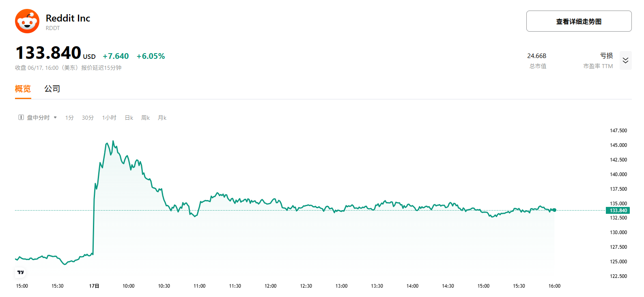The image size is (644, 297).
Task: Select the 1小时 chart interval
Action: tap(109, 118)
